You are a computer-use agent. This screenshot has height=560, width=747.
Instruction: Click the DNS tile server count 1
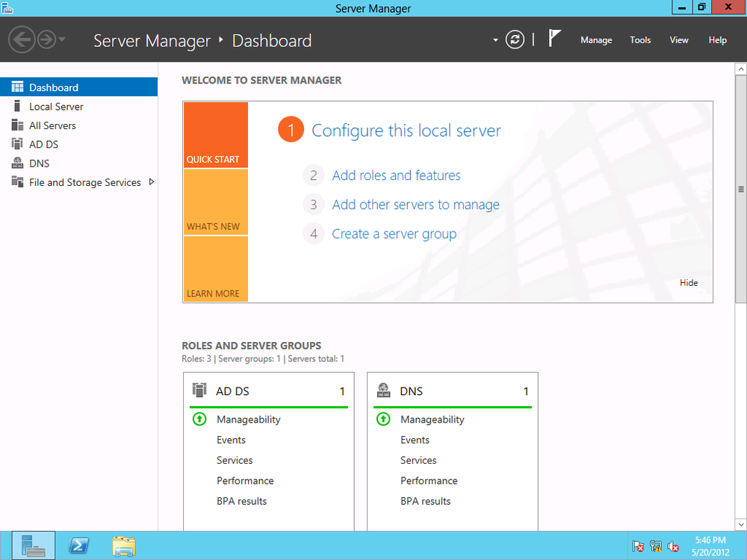(526, 391)
